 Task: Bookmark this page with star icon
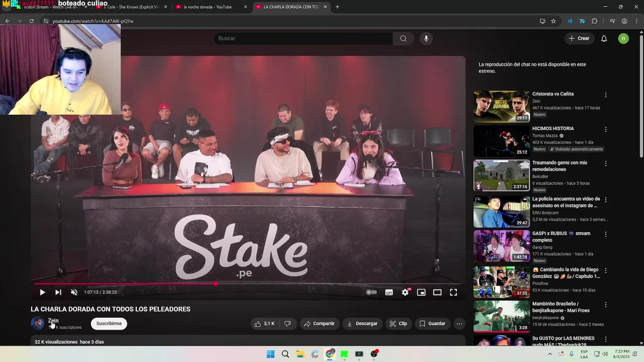coord(553,21)
